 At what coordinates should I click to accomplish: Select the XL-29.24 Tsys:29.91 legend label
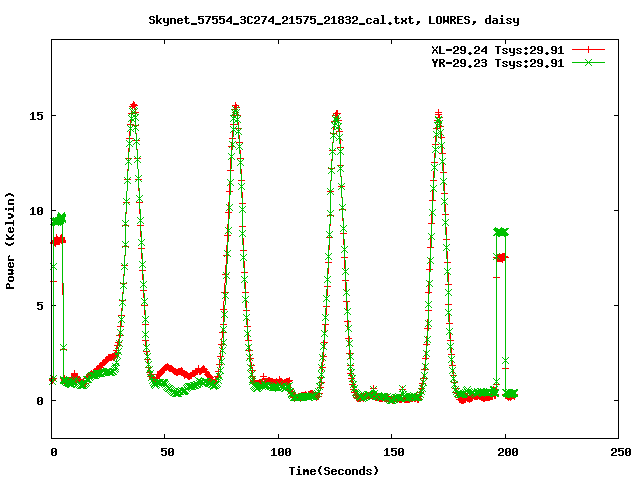point(498,50)
